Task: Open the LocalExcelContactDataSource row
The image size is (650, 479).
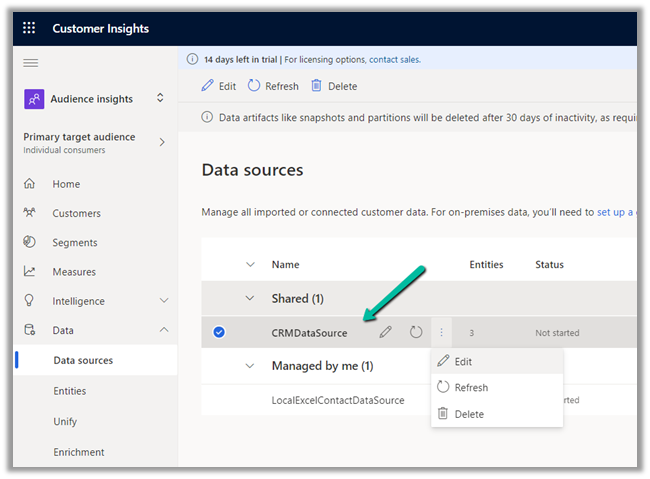Action: pyautogui.click(x=338, y=400)
